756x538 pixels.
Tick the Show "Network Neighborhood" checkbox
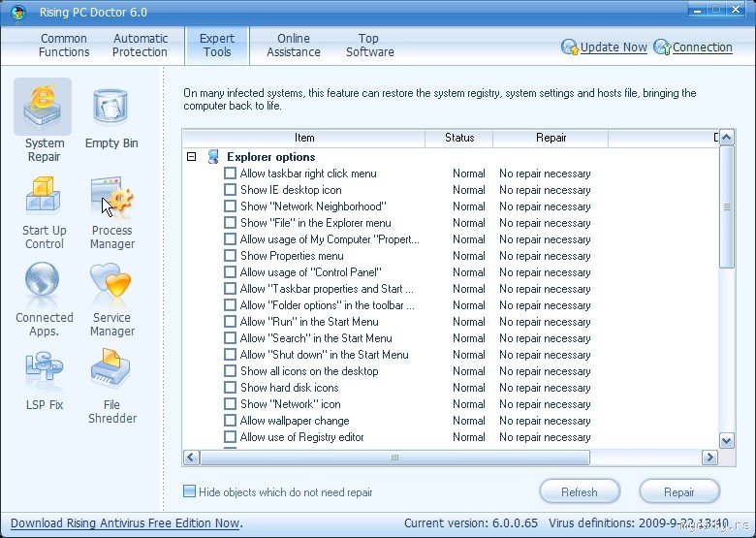pos(230,206)
